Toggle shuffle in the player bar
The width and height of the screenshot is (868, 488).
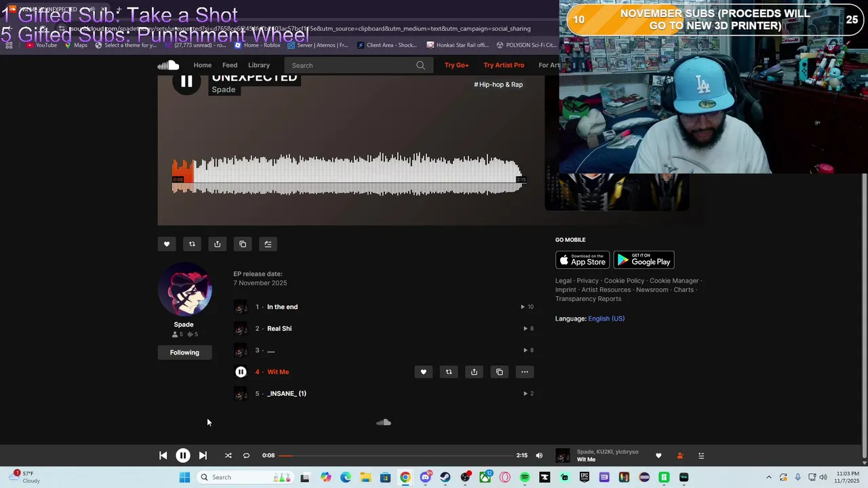228,455
